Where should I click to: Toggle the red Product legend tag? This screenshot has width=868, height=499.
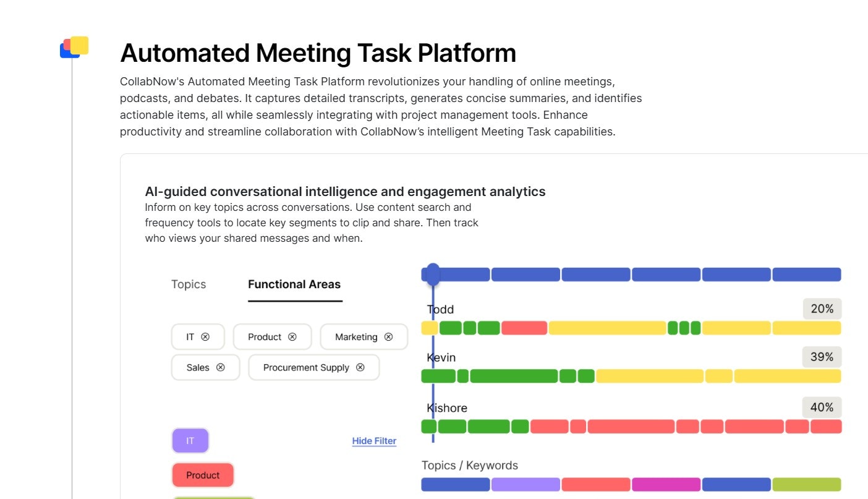203,476
